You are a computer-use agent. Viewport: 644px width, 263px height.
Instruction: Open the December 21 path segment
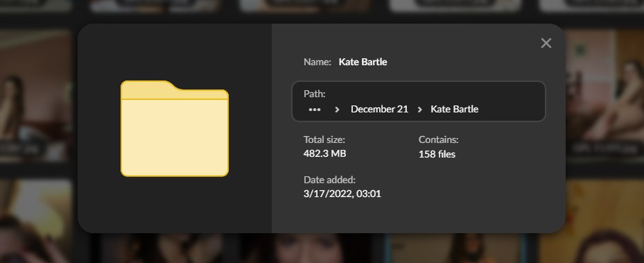click(x=379, y=109)
